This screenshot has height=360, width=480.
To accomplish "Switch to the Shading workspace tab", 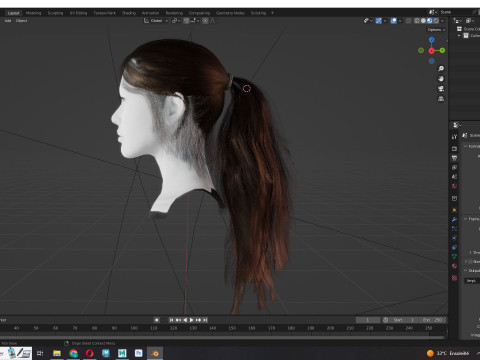I will [x=129, y=13].
